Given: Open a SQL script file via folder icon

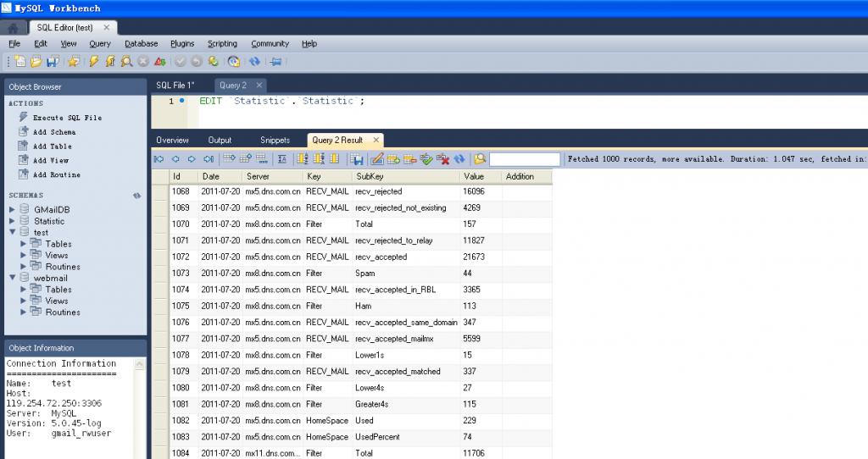Looking at the screenshot, I should [x=36, y=61].
